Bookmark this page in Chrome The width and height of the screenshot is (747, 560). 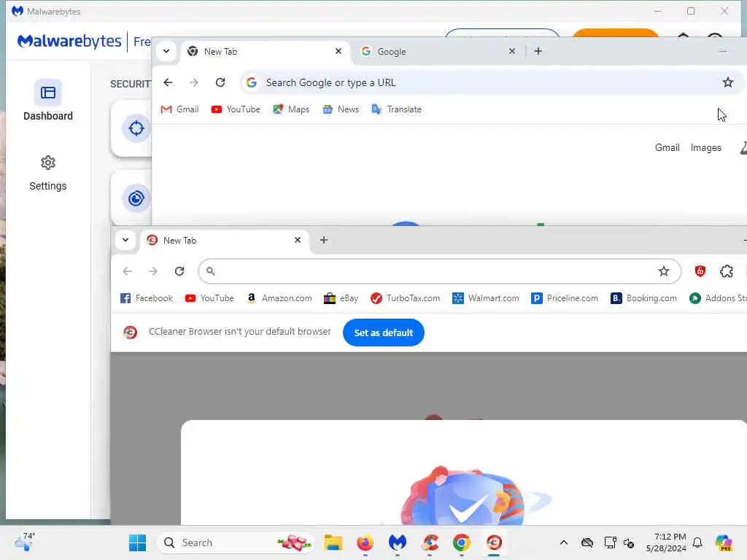coord(727,82)
